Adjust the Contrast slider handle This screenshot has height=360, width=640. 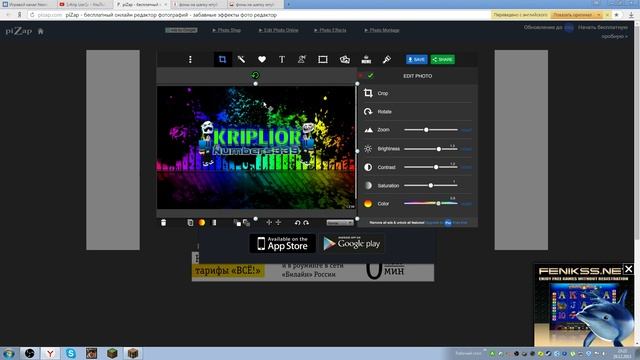(436, 167)
